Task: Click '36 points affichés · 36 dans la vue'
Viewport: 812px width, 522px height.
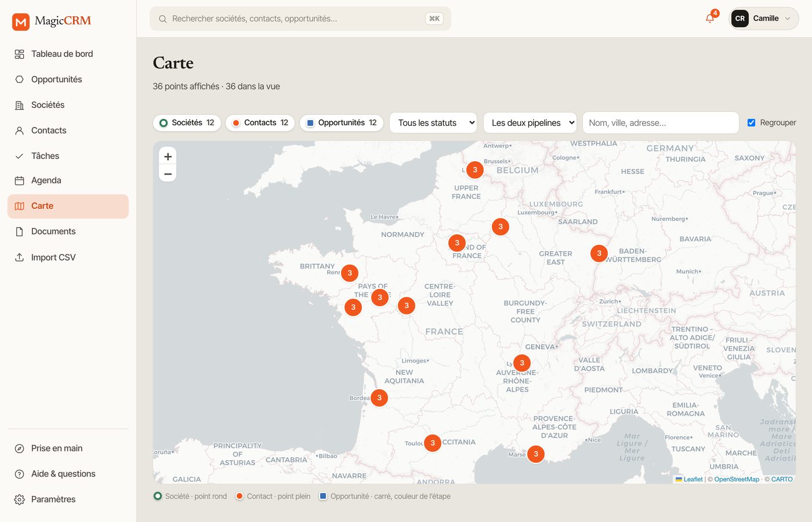Action: (216, 86)
